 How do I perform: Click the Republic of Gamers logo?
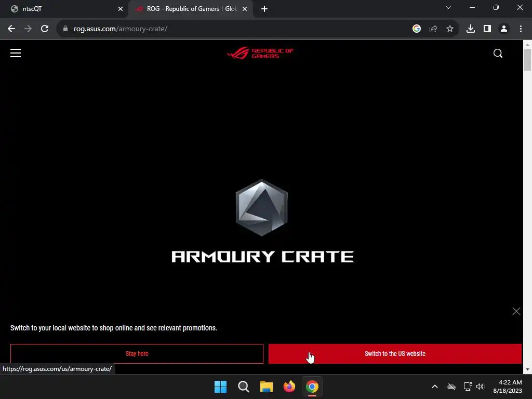pos(260,53)
